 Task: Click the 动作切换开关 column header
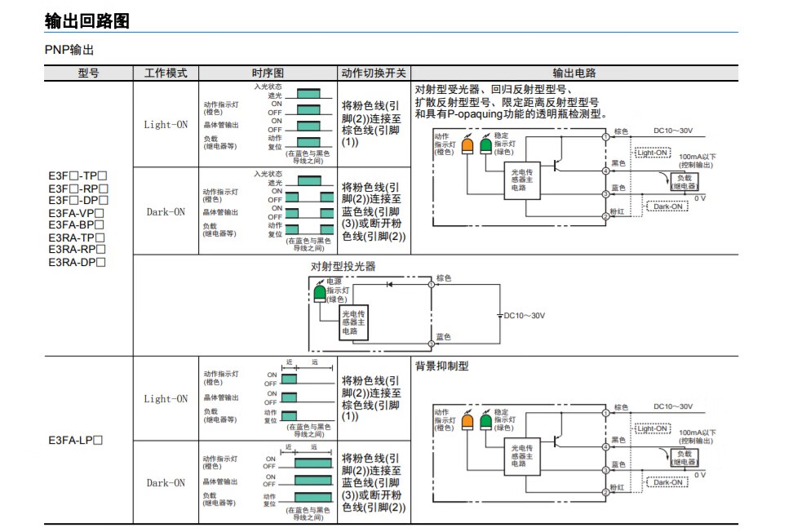pos(373,73)
